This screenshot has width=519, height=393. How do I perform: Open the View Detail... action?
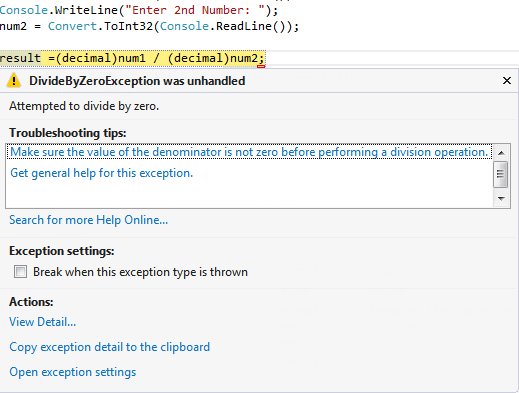coord(43,322)
